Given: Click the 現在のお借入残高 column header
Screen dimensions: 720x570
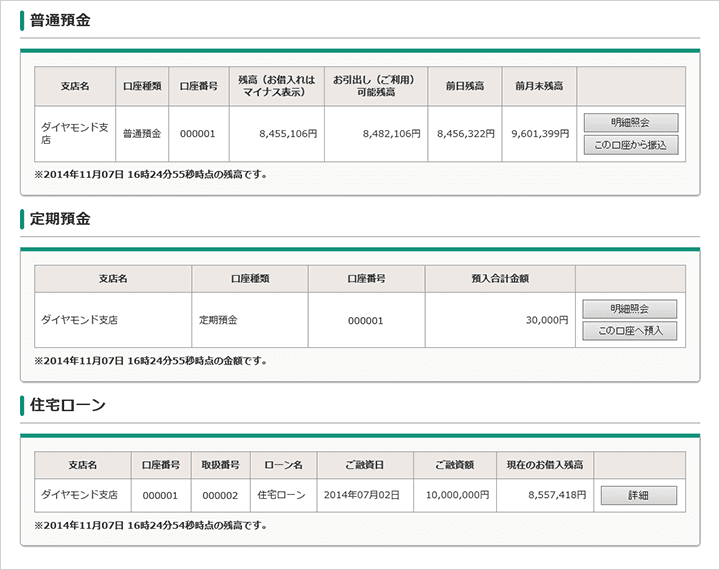Looking at the screenshot, I should tap(545, 465).
